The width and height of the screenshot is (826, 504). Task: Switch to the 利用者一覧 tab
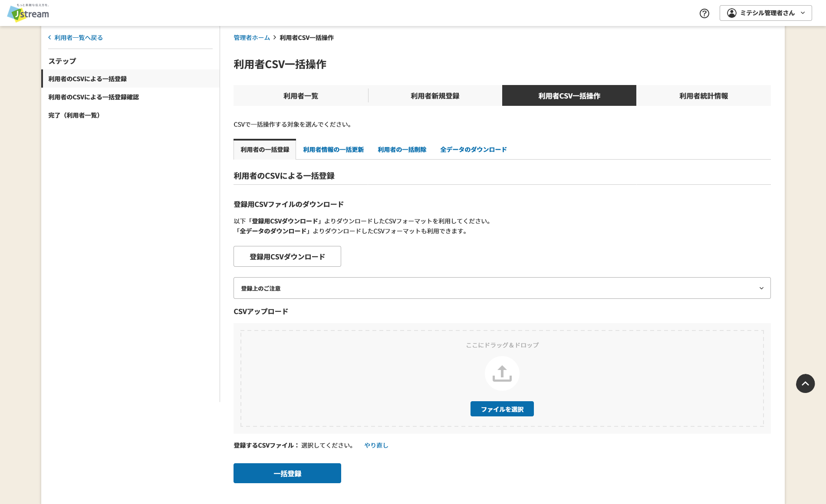tap(301, 95)
